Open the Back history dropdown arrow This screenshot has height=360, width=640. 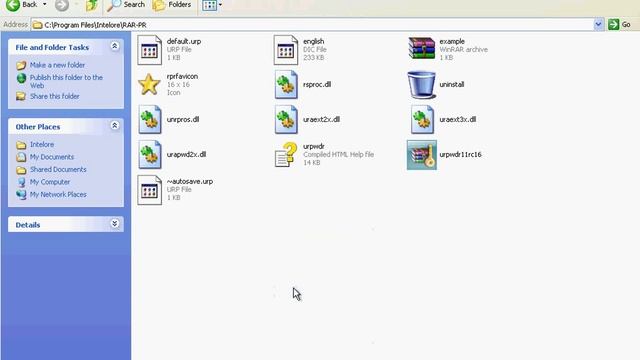click(x=44, y=5)
